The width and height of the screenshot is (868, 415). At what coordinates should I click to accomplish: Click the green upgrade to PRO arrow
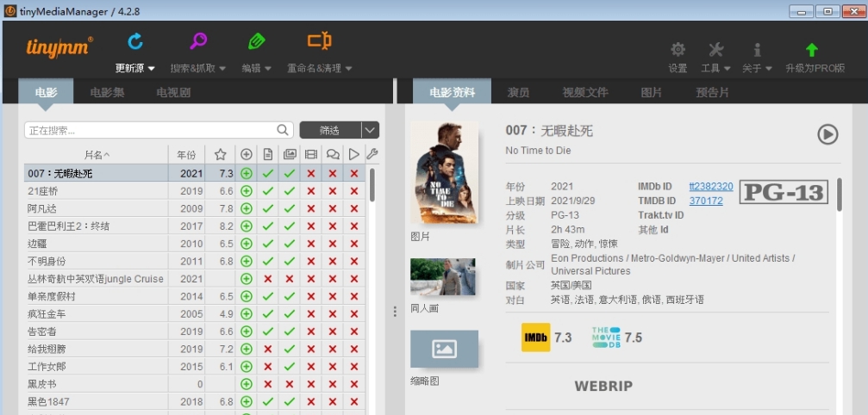[811, 50]
